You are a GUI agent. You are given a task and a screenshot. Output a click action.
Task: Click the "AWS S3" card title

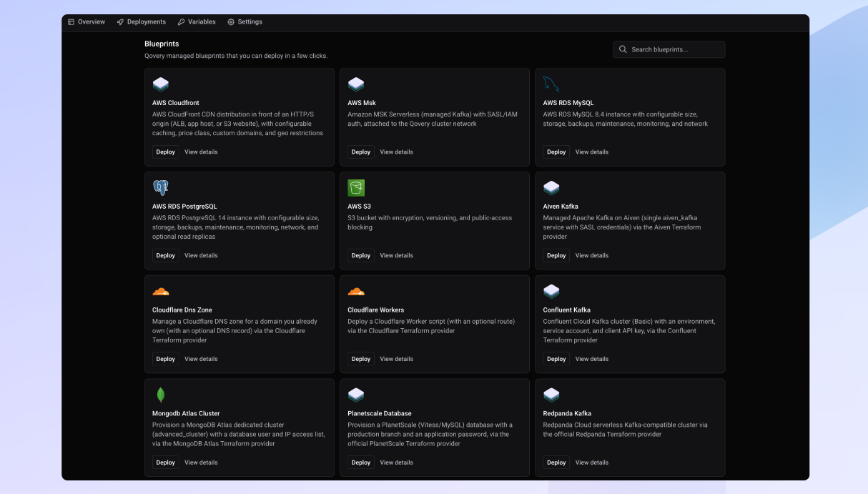(360, 207)
